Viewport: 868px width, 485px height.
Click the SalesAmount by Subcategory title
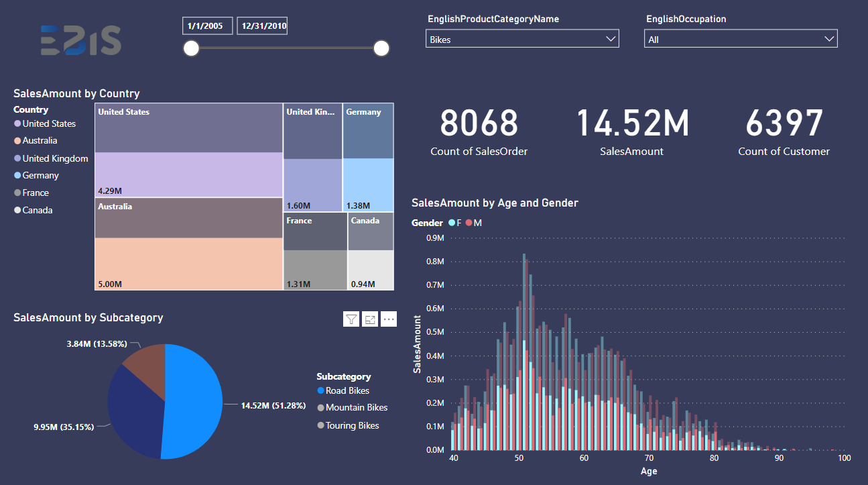click(x=88, y=318)
